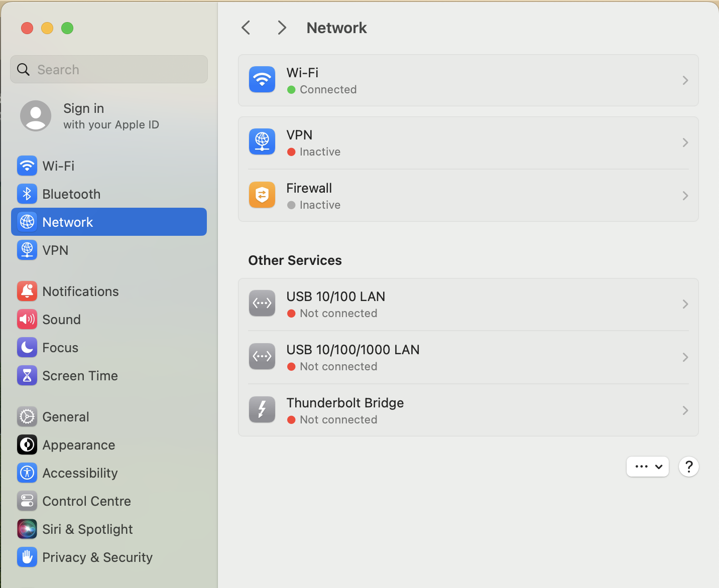Open Notifications via its bell icon

27,291
